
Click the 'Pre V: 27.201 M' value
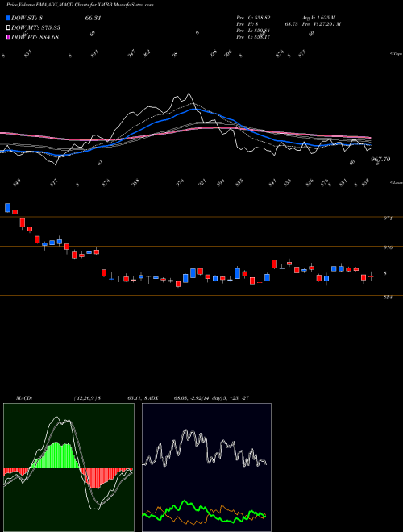point(322,24)
